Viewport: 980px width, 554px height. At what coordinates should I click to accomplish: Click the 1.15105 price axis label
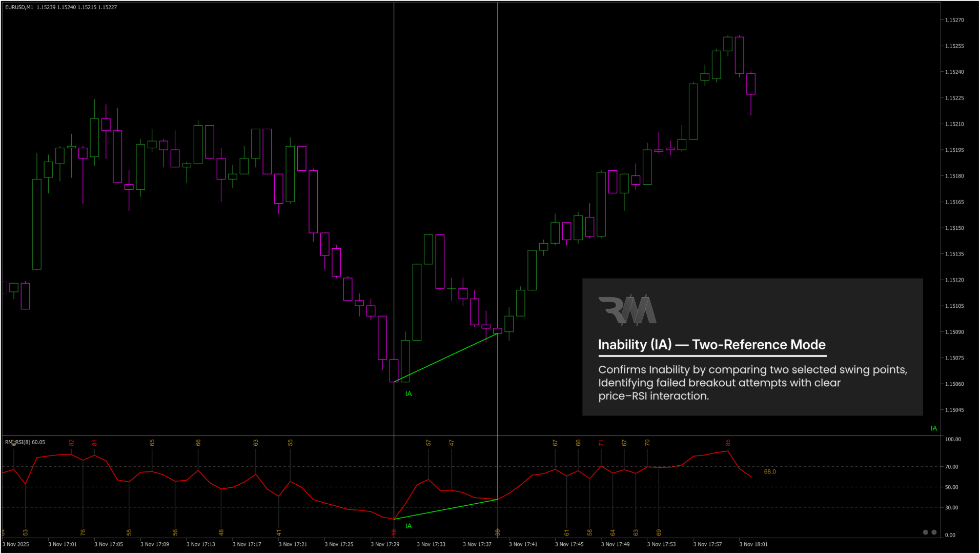[x=954, y=306]
